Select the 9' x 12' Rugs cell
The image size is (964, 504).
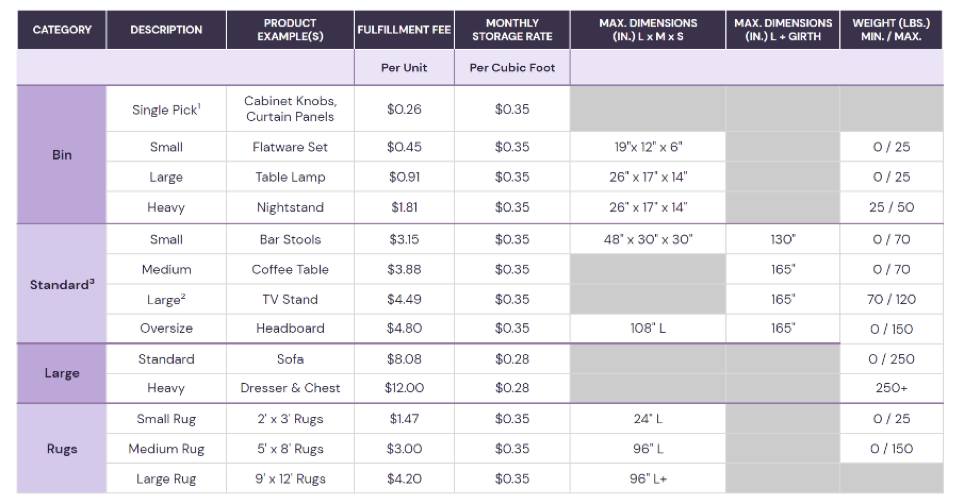click(290, 479)
